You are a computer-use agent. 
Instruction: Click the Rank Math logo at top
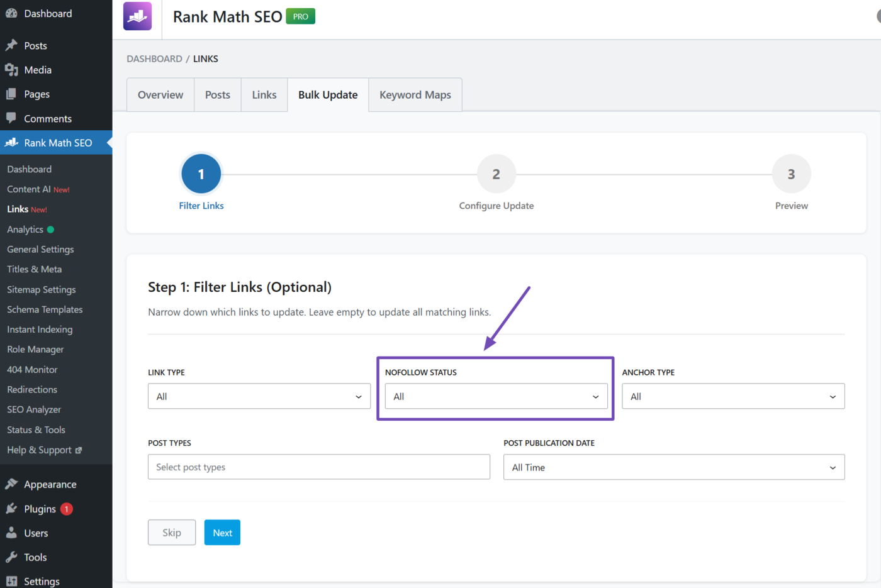point(137,16)
